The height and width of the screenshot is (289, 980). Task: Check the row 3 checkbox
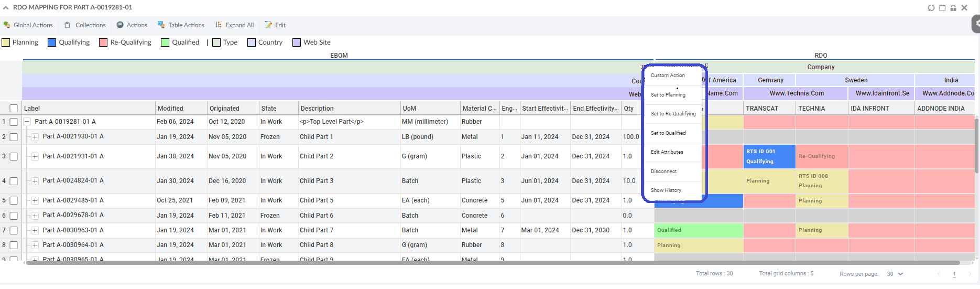click(14, 156)
